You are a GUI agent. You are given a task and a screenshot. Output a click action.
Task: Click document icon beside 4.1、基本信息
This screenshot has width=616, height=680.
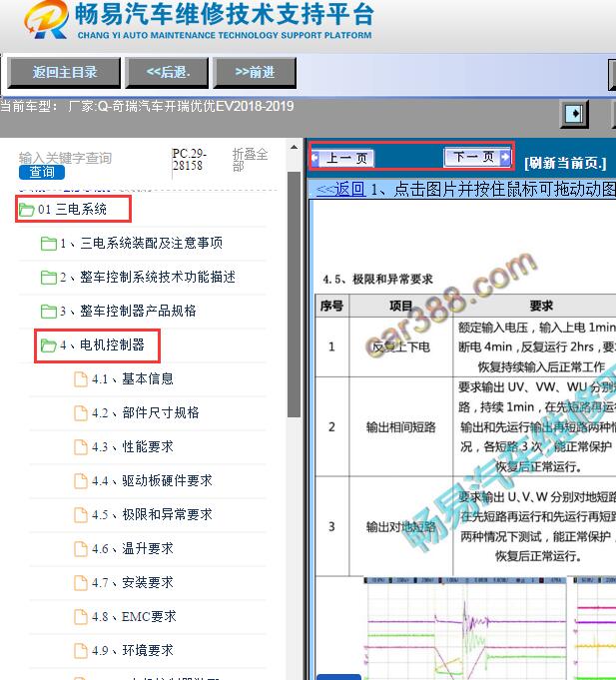81,379
